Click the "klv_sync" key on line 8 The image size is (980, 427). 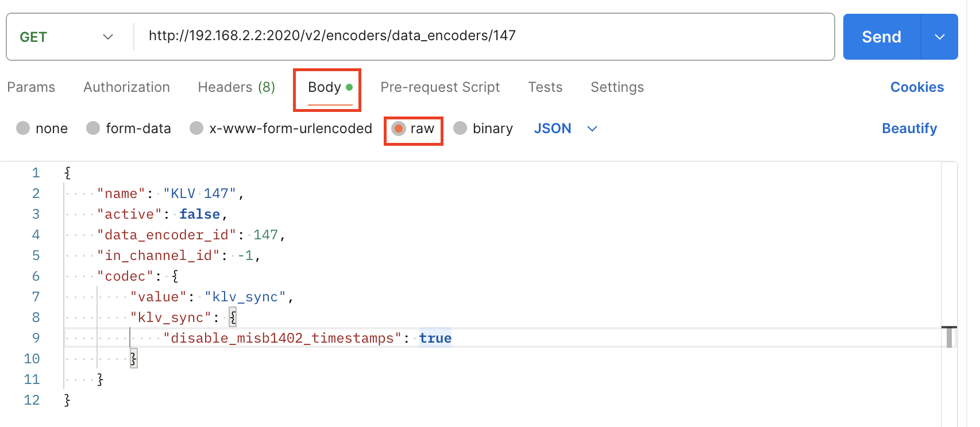click(x=171, y=317)
